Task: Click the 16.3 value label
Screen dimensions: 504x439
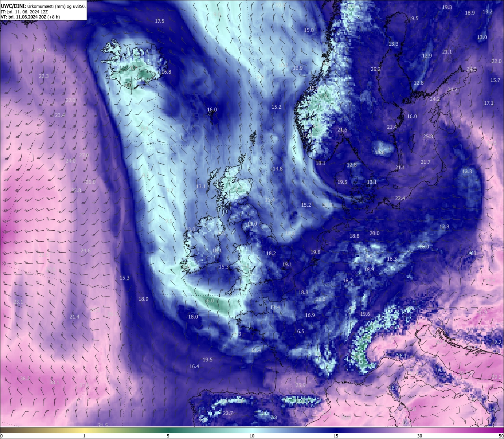Action: click(x=392, y=259)
